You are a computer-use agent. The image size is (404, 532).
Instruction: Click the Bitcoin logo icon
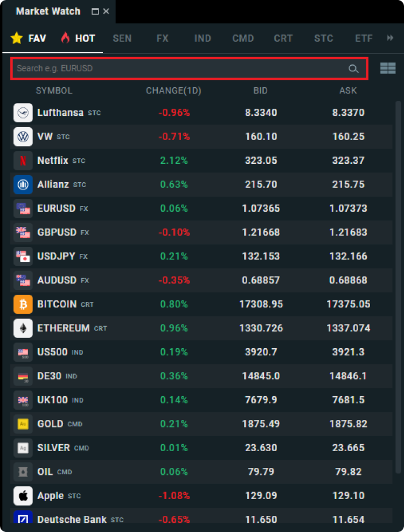click(x=23, y=305)
